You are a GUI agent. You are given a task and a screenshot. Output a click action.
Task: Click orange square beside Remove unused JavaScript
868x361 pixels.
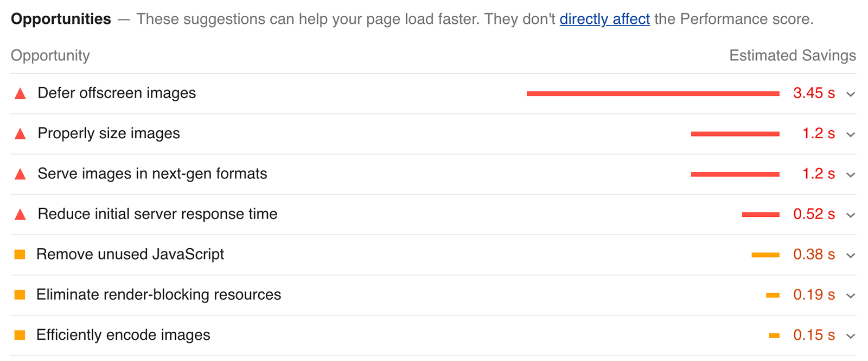pos(20,254)
